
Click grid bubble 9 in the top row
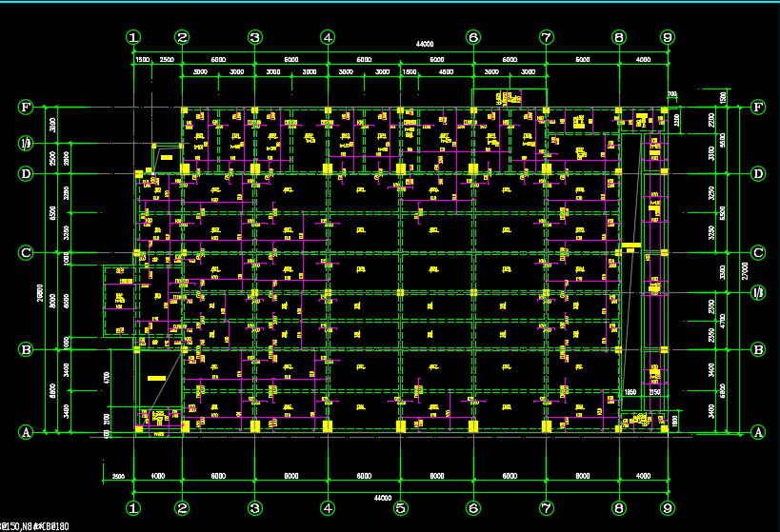667,37
